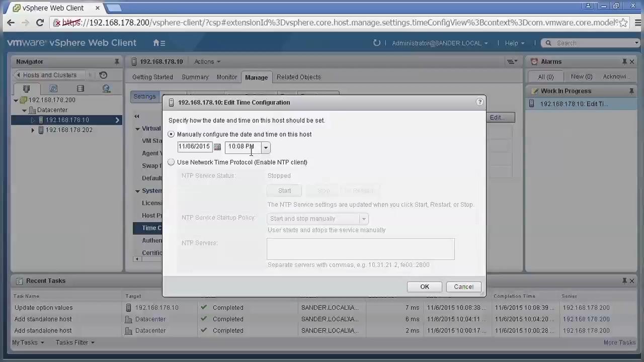Click the date input field 11/06/2015
Image resolution: width=644 pixels, height=362 pixels.
(x=194, y=147)
